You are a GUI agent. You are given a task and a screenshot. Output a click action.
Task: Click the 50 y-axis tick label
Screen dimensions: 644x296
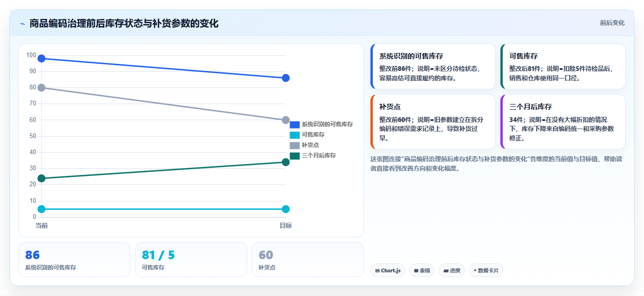33,136
